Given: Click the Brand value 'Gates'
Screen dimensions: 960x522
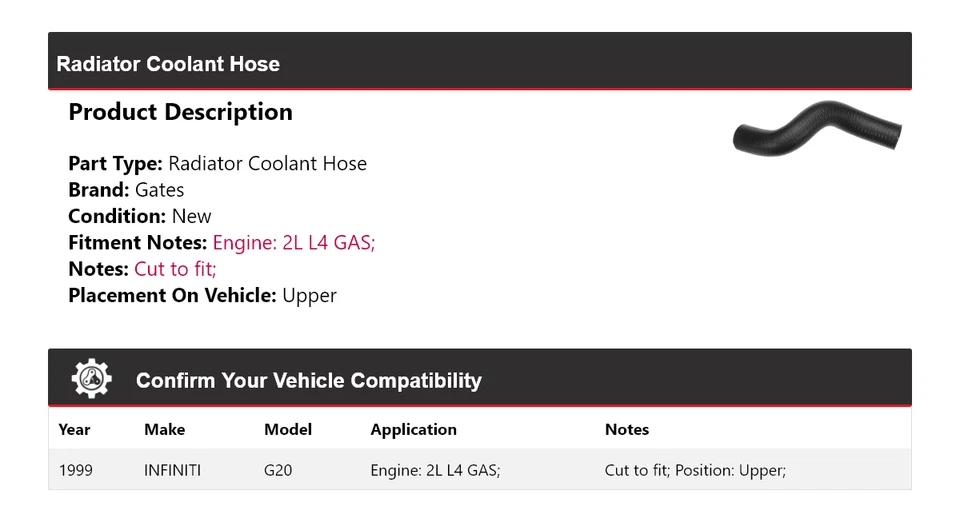Looking at the screenshot, I should point(159,190).
